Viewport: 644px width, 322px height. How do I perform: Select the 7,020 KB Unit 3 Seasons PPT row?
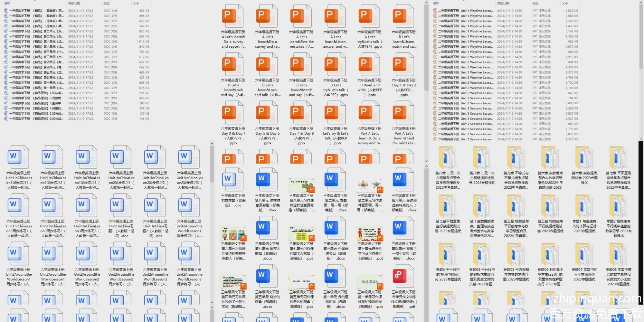(477, 134)
